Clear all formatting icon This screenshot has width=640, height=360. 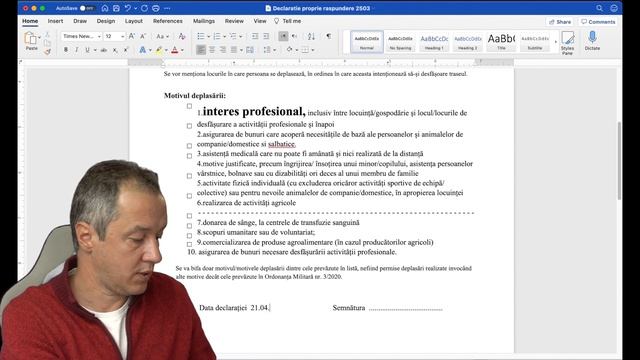(182, 36)
